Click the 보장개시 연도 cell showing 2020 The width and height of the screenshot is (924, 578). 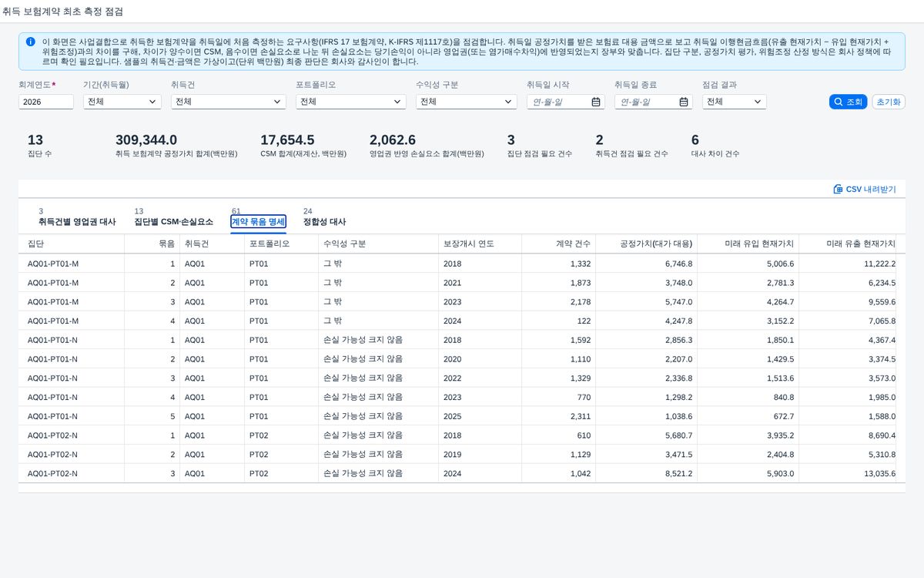tap(480, 359)
